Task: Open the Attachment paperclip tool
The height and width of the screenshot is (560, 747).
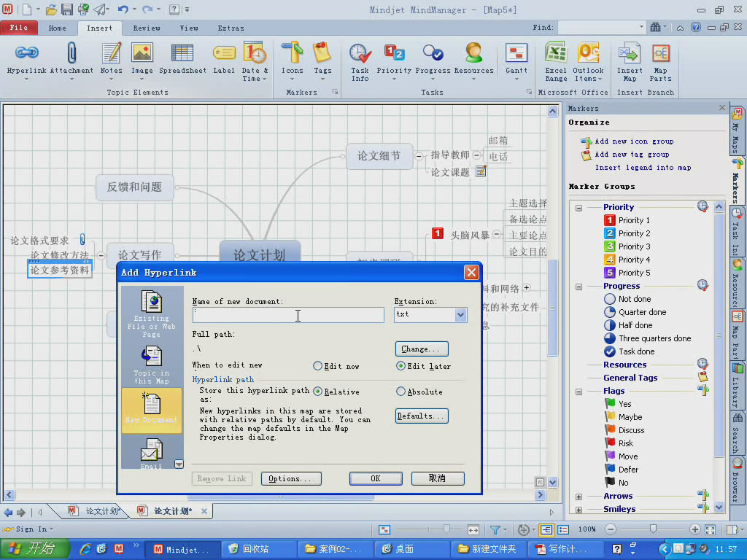Action: pyautogui.click(x=71, y=52)
